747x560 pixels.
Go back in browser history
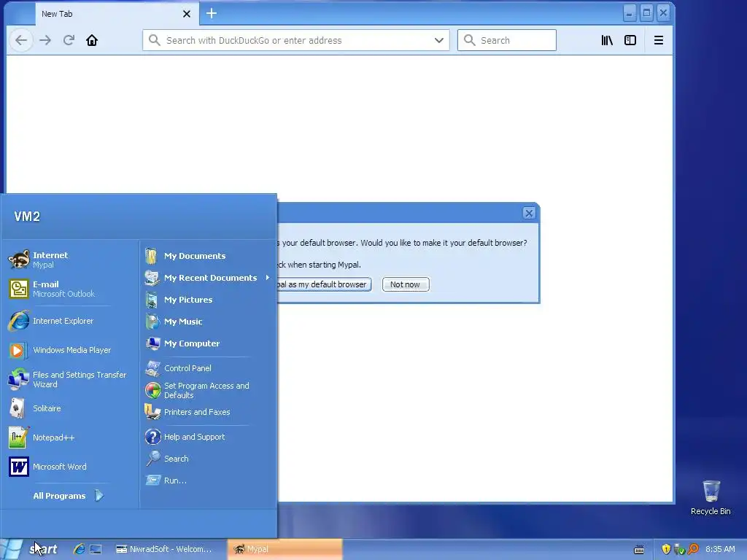[21, 41]
